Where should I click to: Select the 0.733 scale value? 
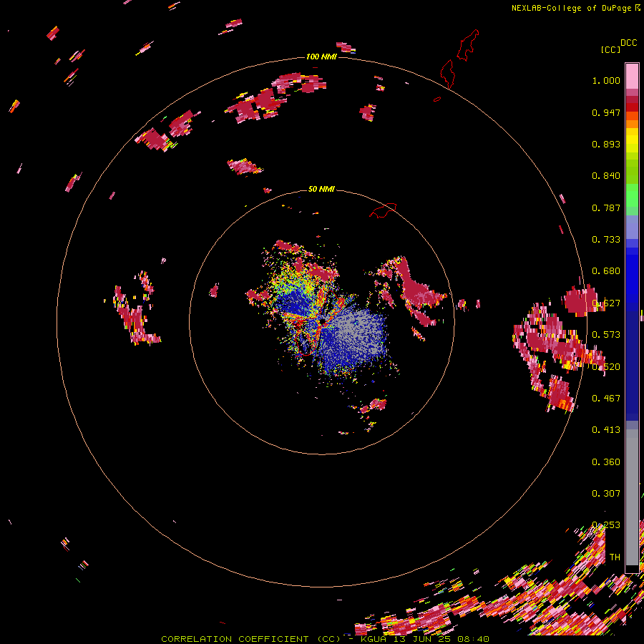click(606, 240)
